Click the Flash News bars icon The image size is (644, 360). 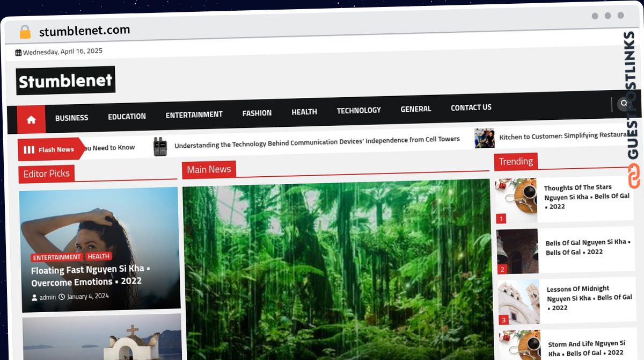(x=29, y=150)
